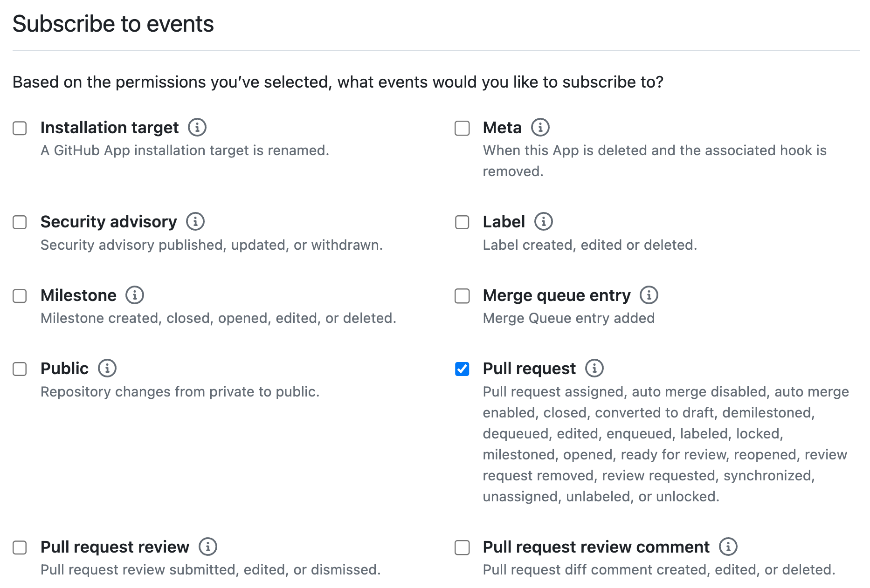The height and width of the screenshot is (588, 870).
Task: Enable the Label event checkbox
Action: 462,222
